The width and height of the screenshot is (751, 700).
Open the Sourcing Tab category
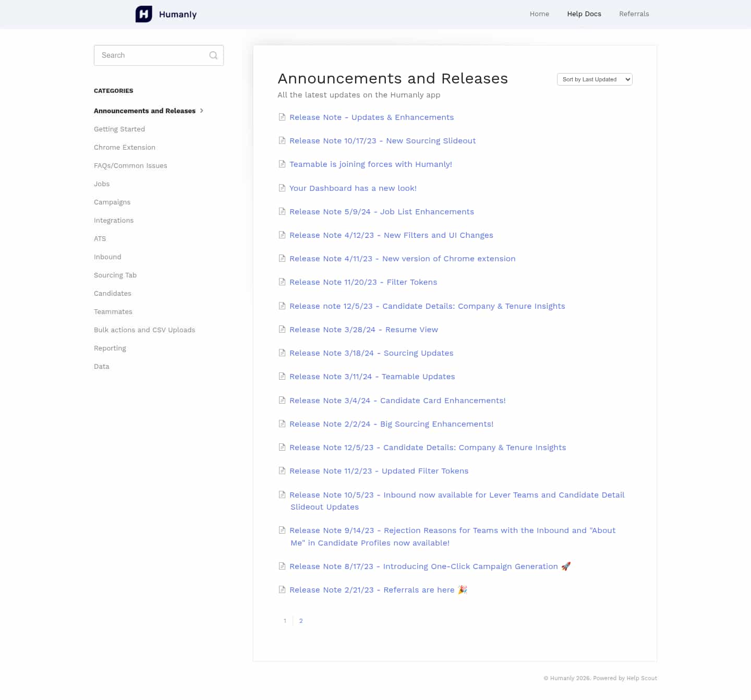pos(115,275)
